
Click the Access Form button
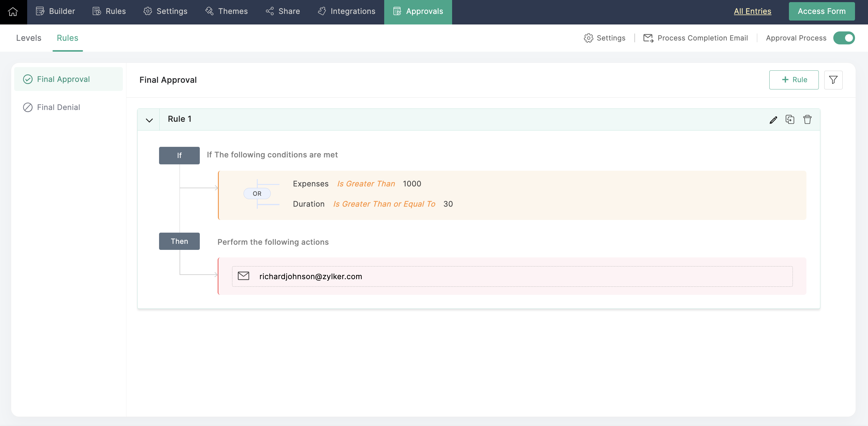point(821,11)
